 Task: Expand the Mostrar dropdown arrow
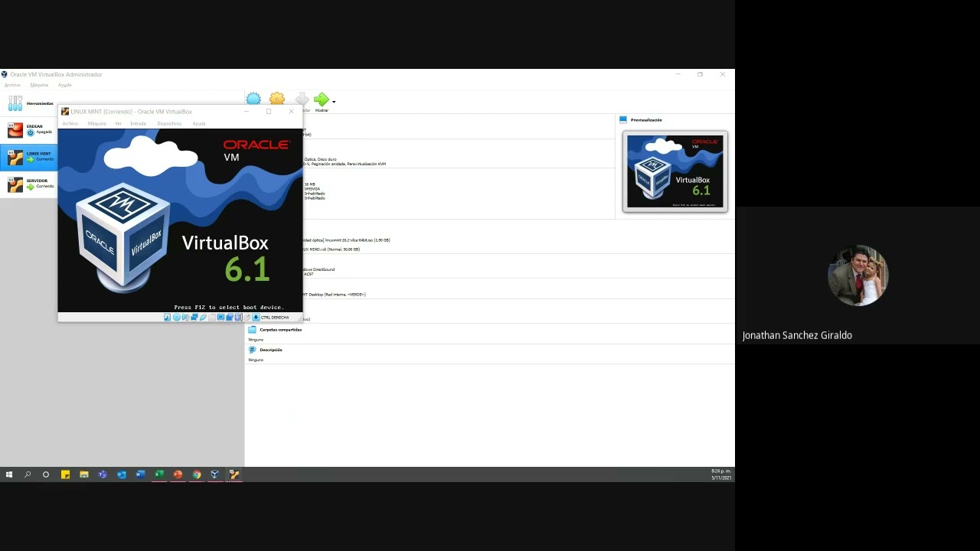pyautogui.click(x=334, y=101)
